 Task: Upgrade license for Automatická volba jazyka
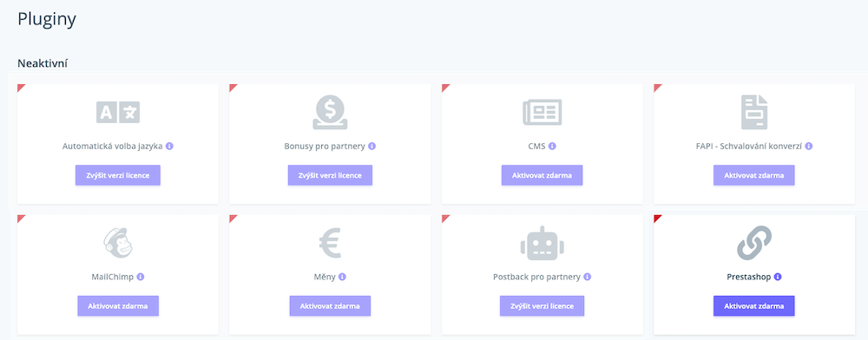pyautogui.click(x=118, y=175)
